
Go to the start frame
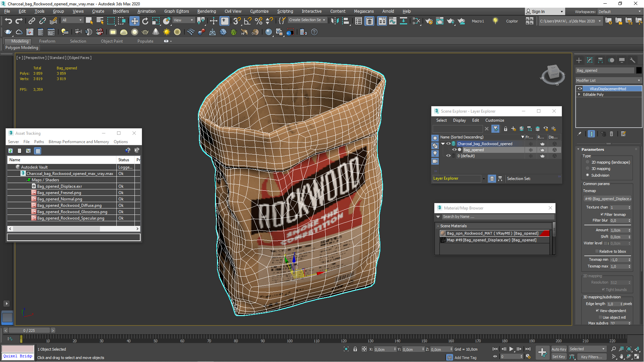click(495, 349)
